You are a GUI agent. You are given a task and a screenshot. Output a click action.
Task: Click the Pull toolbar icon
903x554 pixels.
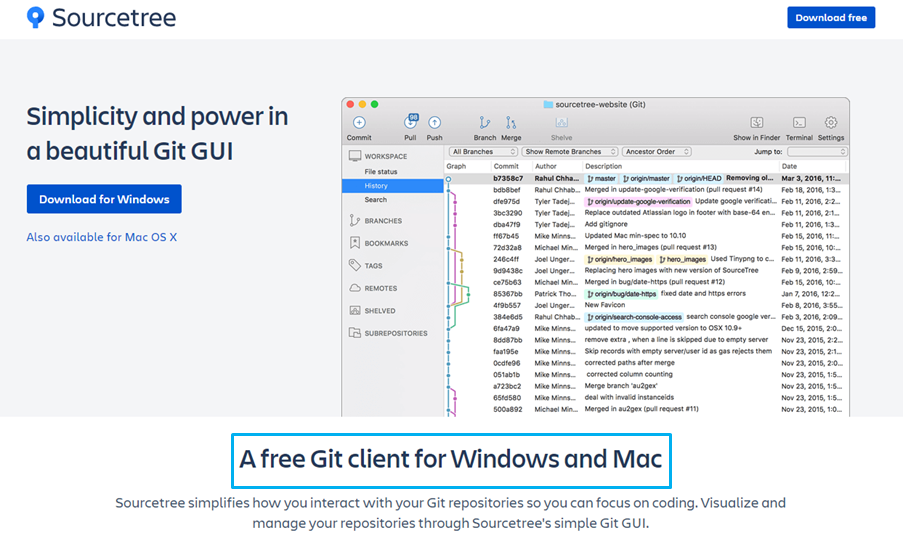pos(410,122)
